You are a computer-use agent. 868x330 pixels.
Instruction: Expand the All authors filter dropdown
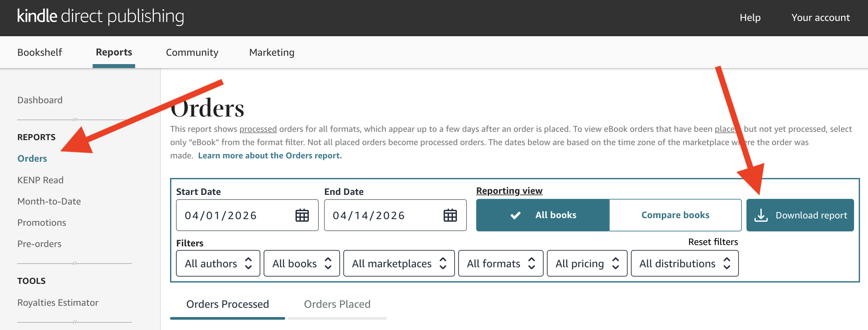tap(218, 263)
